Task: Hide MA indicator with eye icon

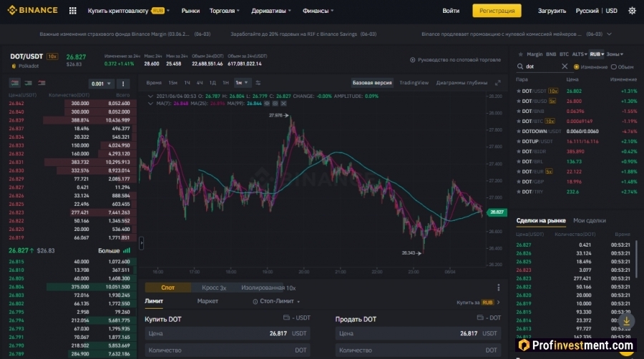Action: coord(267,104)
